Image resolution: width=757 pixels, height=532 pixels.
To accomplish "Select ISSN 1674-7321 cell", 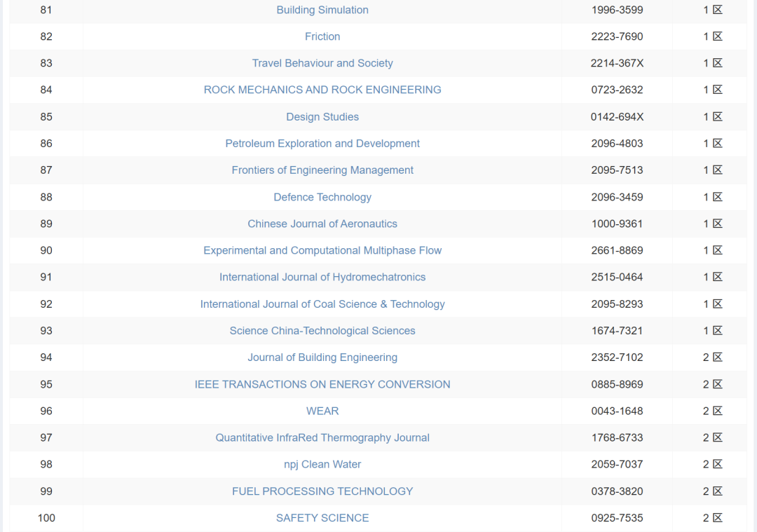I will [x=617, y=331].
